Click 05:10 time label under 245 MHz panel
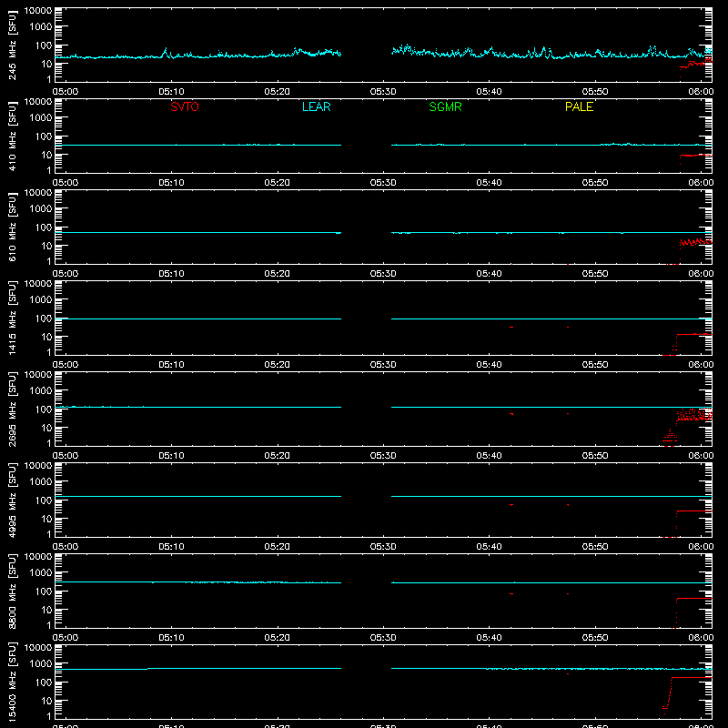 171,92
